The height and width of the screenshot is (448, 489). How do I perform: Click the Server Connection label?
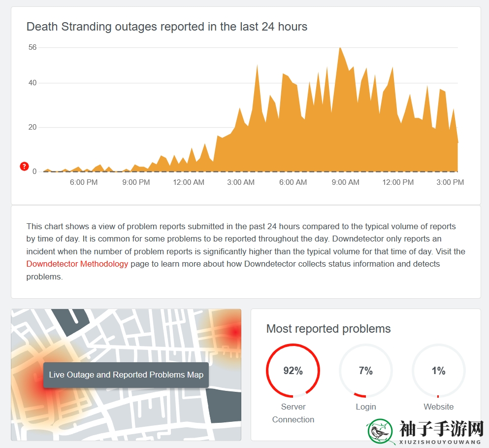click(x=293, y=413)
